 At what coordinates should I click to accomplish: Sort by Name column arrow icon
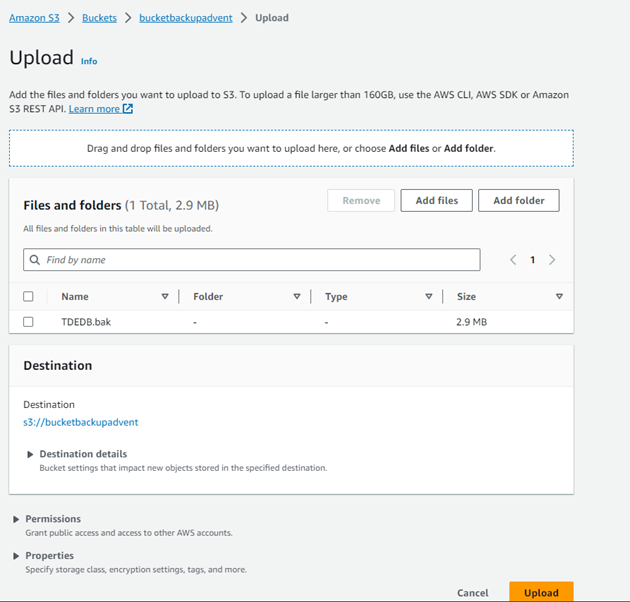(x=165, y=297)
